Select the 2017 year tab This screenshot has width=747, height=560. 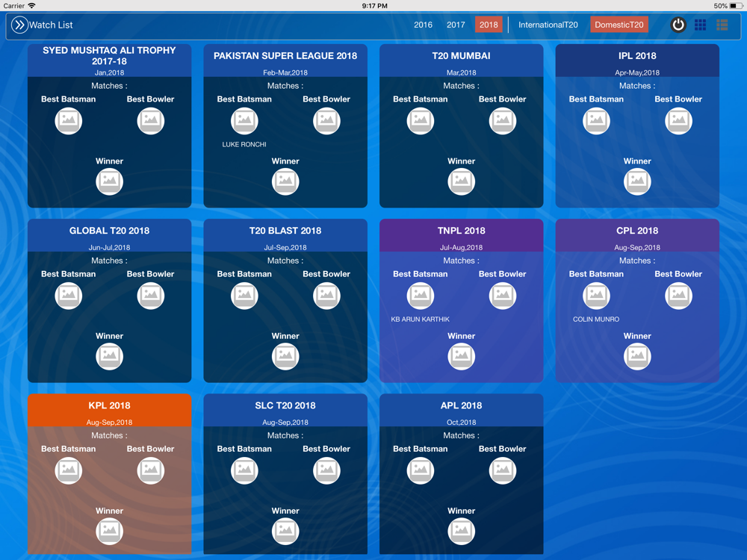click(456, 25)
